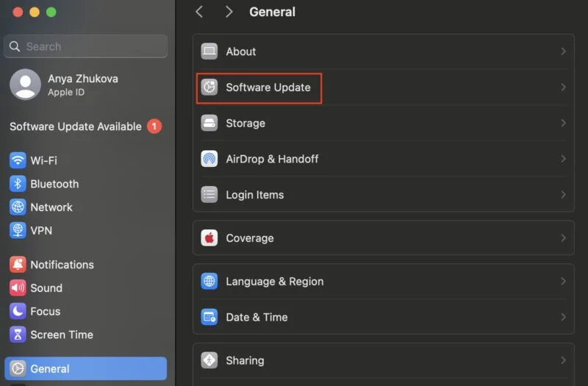Viewport: 588px width, 386px height.
Task: Click the Storage drive icon
Action: [x=209, y=123]
